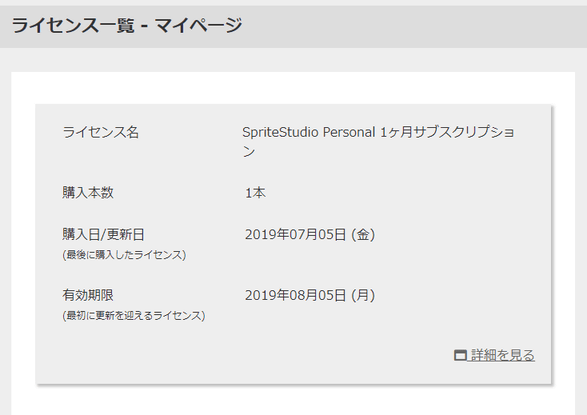Click the (最初に更新を迎えるライセンス) note
Image resolution: width=587 pixels, height=415 pixels.
click(x=134, y=315)
